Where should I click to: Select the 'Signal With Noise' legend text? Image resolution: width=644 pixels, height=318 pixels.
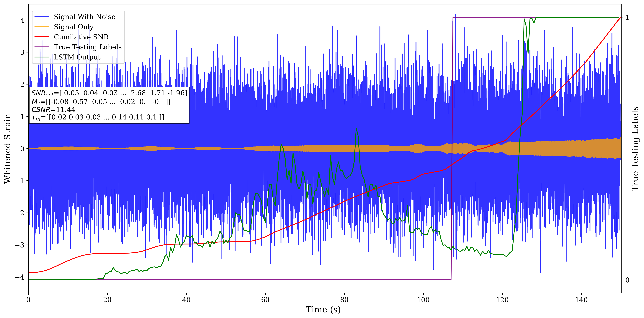[x=84, y=17]
